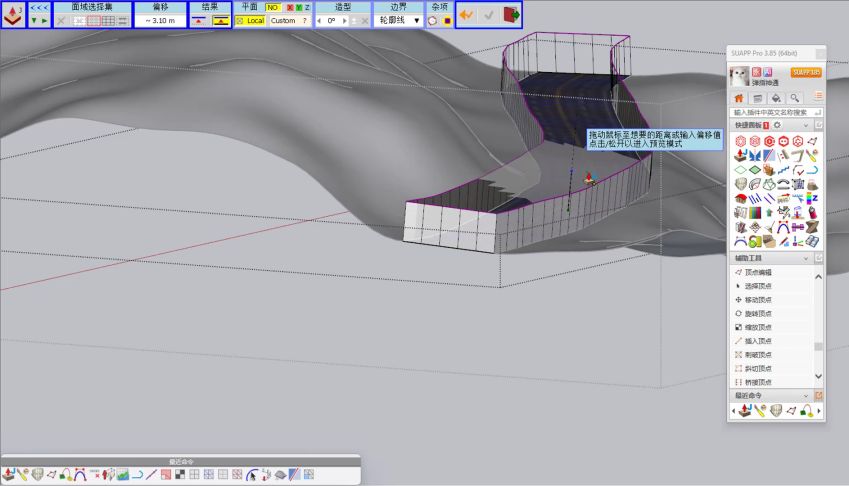Viewport: 849px width, 486px height.
Task: Click the light green diamond face icon
Action: (x=741, y=170)
